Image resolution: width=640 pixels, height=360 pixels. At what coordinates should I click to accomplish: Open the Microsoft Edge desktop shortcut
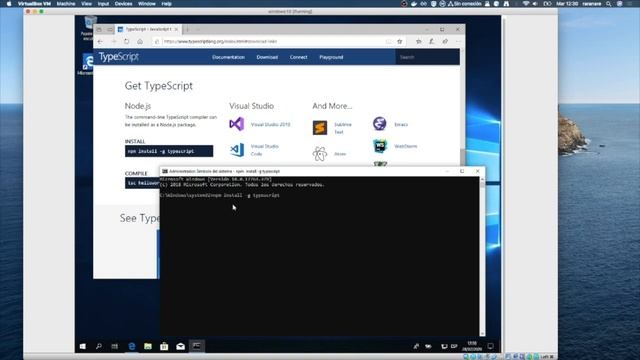tap(87, 64)
